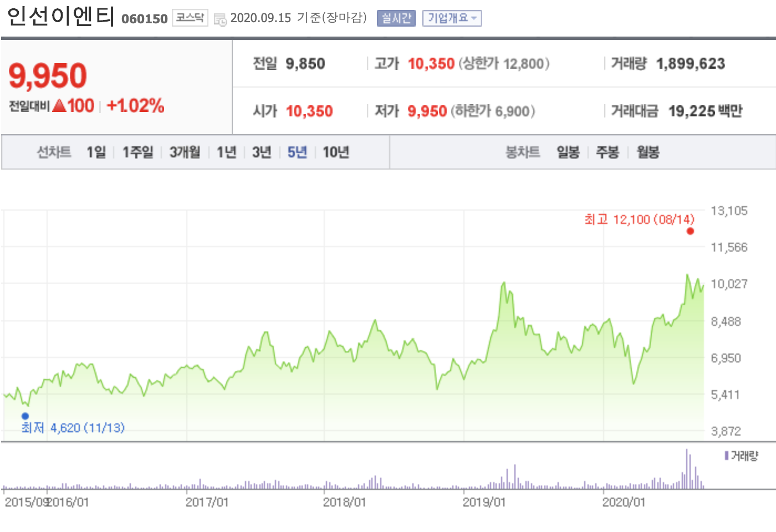Click the calendar icon beside the 2020.09.15 date
Viewport: 776px width, 532px height.
pos(221,19)
